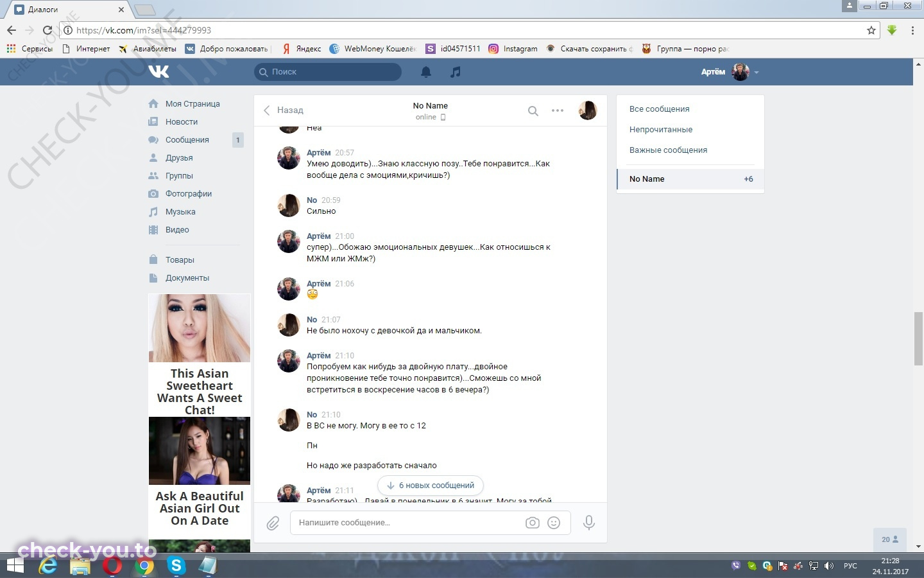Open the Авиабилеты bookmark
Image resolution: width=924 pixels, height=578 pixels.
(147, 49)
